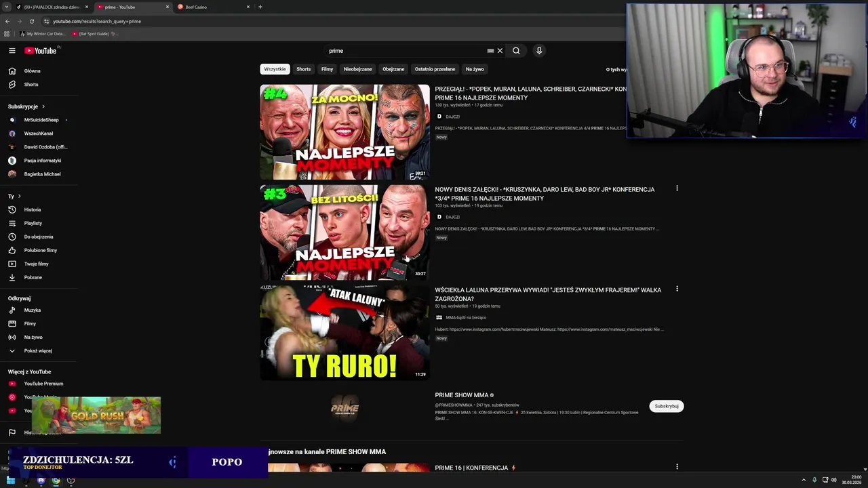868x488 pixels.
Task: Open the PRIME SHOW MMA channel title
Action: click(462, 395)
